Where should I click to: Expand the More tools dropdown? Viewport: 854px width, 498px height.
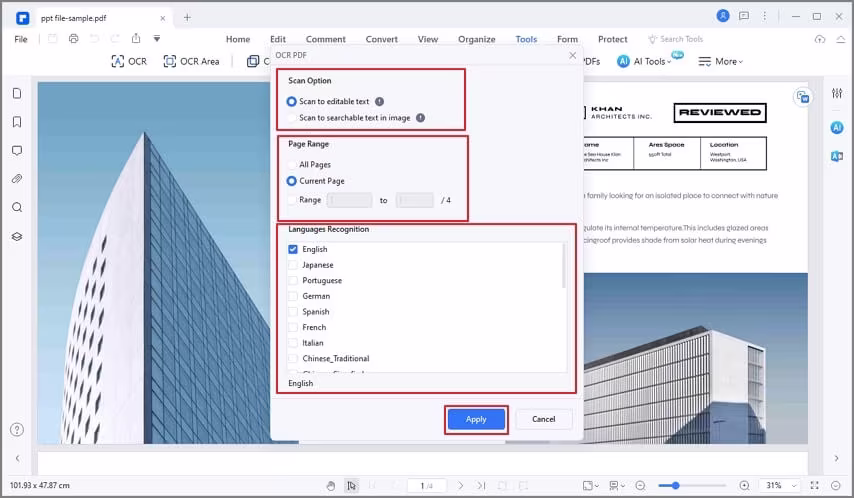pos(720,62)
